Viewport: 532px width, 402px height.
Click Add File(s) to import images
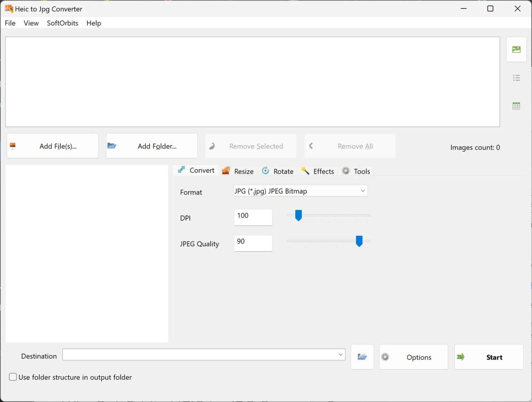(52, 145)
